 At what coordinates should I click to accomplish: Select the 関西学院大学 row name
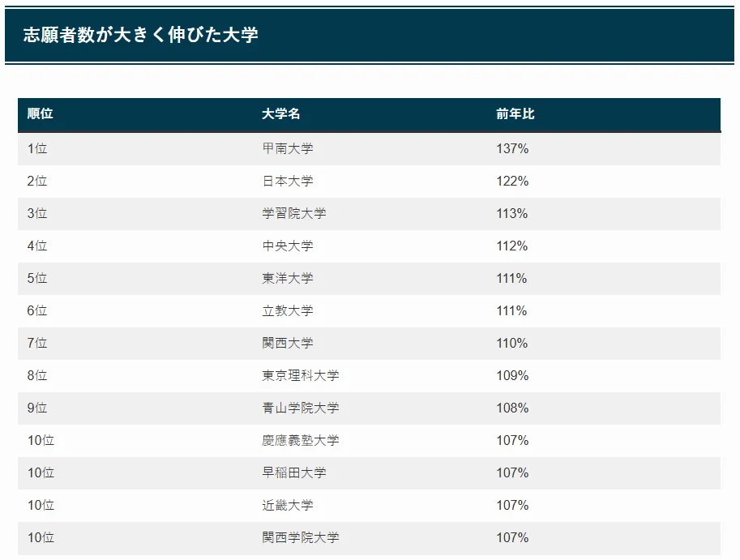301,537
